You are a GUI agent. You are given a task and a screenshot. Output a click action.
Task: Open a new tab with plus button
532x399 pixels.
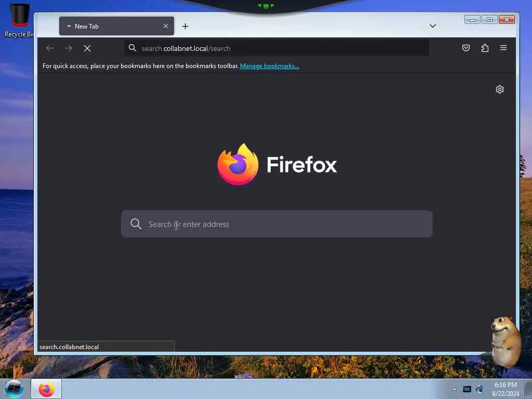pyautogui.click(x=185, y=26)
